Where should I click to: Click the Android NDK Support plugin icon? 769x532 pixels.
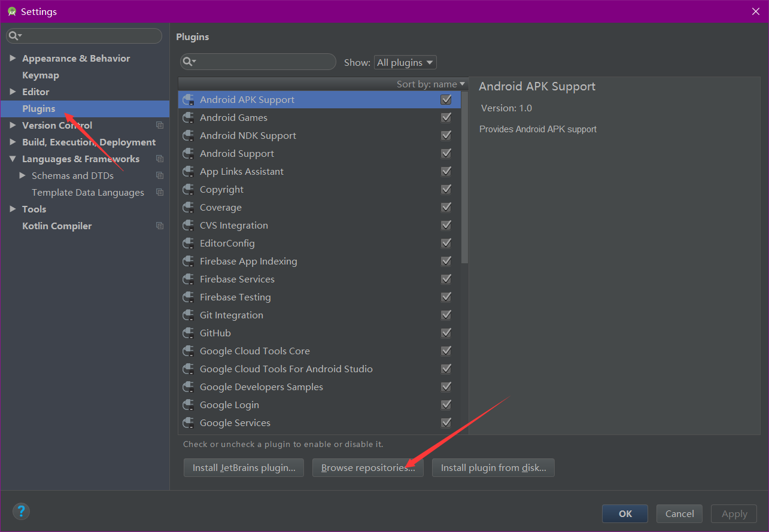click(189, 136)
